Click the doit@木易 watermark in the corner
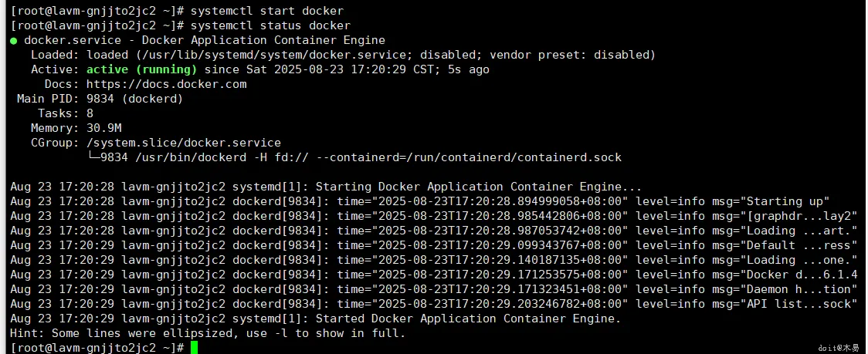Viewport: 868px width, 354px height. [x=843, y=349]
